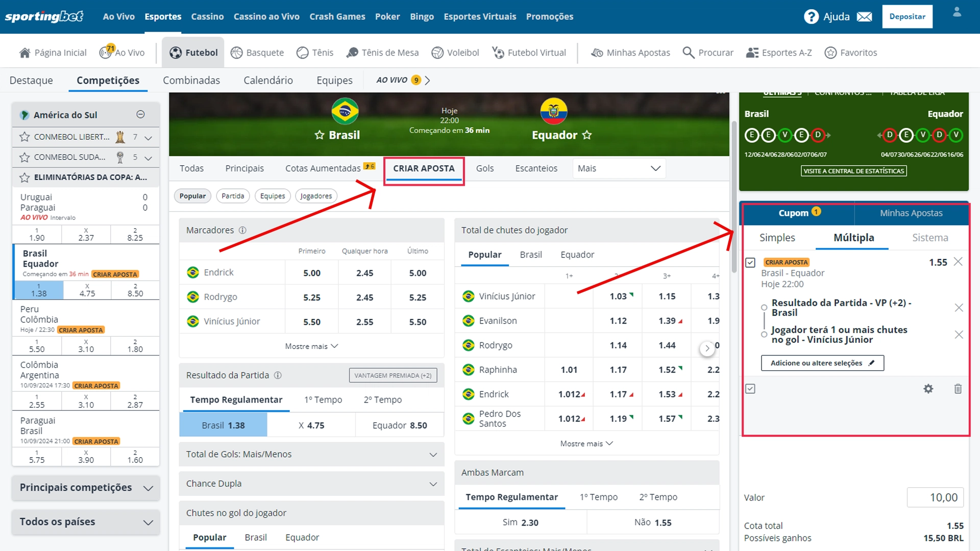Viewport: 980px width, 551px height.
Task: Click the star beside CONMEBOL SUDA…
Action: click(24, 157)
